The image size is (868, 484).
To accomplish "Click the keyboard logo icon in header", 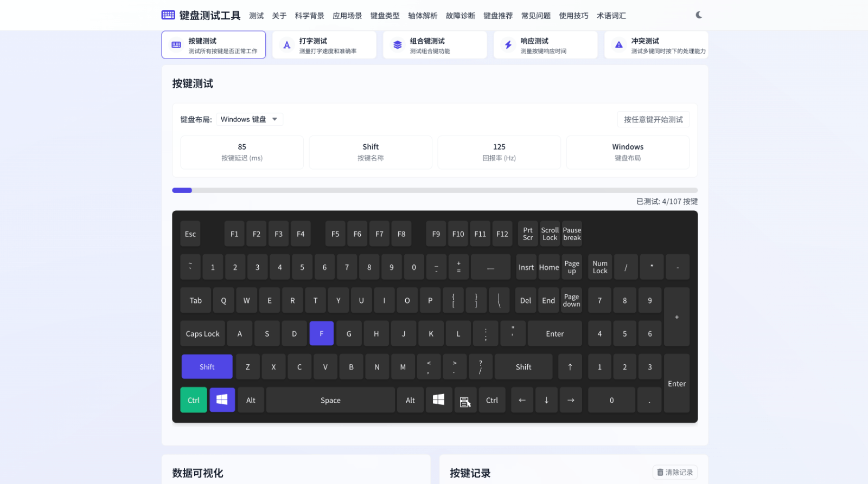I will [x=168, y=15].
